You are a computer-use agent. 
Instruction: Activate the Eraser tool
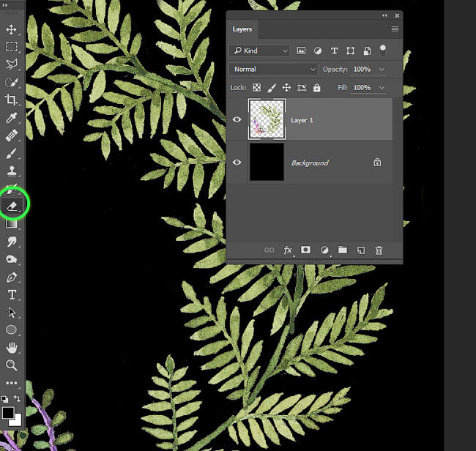coord(12,206)
